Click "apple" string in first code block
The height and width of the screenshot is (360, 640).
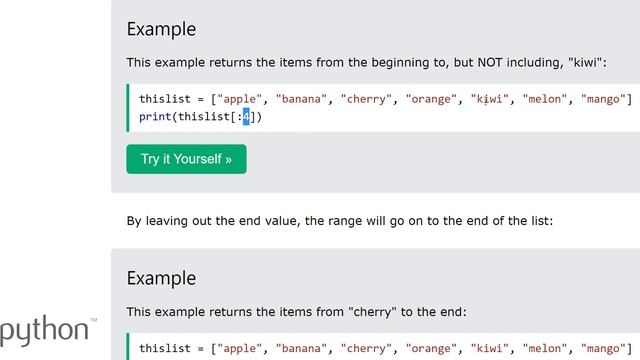click(240, 99)
